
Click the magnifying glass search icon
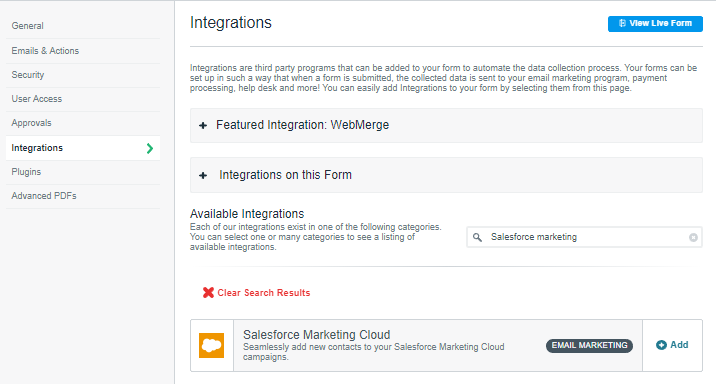coord(477,237)
